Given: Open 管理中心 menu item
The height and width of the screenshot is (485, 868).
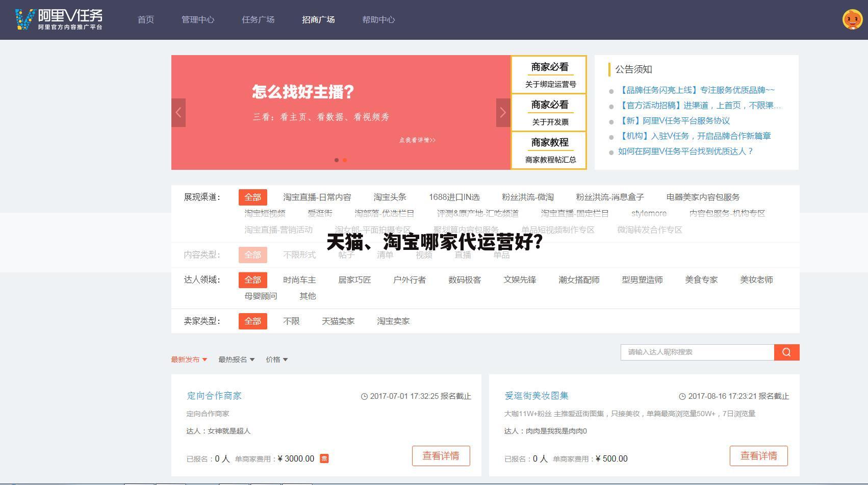Looking at the screenshot, I should pos(198,19).
